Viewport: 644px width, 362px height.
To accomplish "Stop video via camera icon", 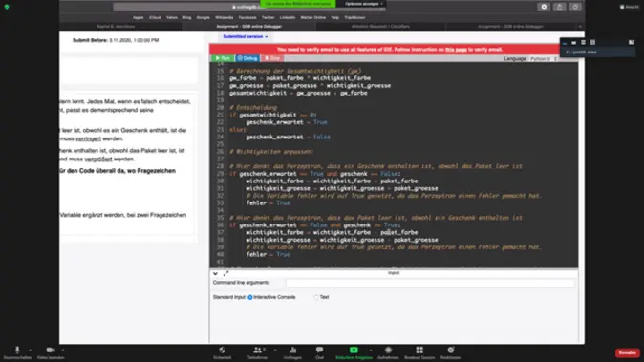I will [51, 351].
